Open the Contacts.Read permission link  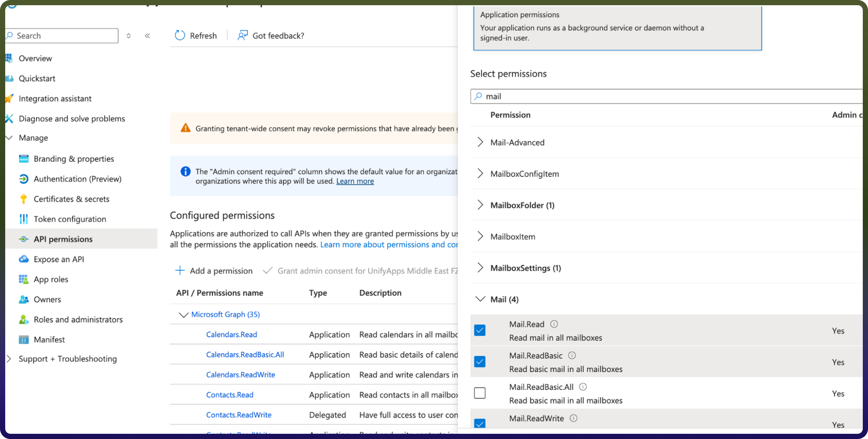(x=230, y=395)
